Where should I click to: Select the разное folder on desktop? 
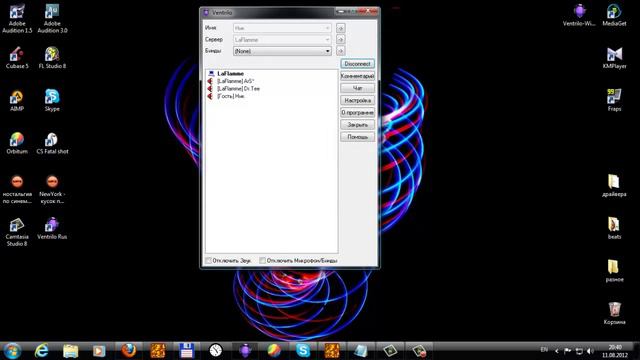(614, 271)
